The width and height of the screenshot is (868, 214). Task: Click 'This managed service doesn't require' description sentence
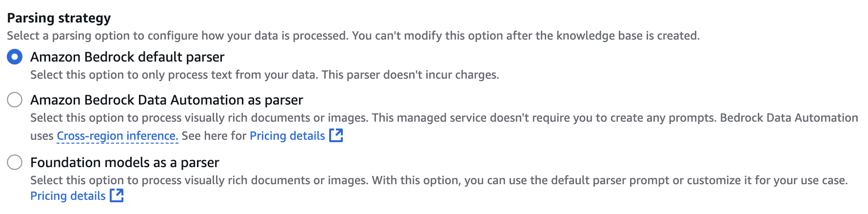click(x=545, y=118)
